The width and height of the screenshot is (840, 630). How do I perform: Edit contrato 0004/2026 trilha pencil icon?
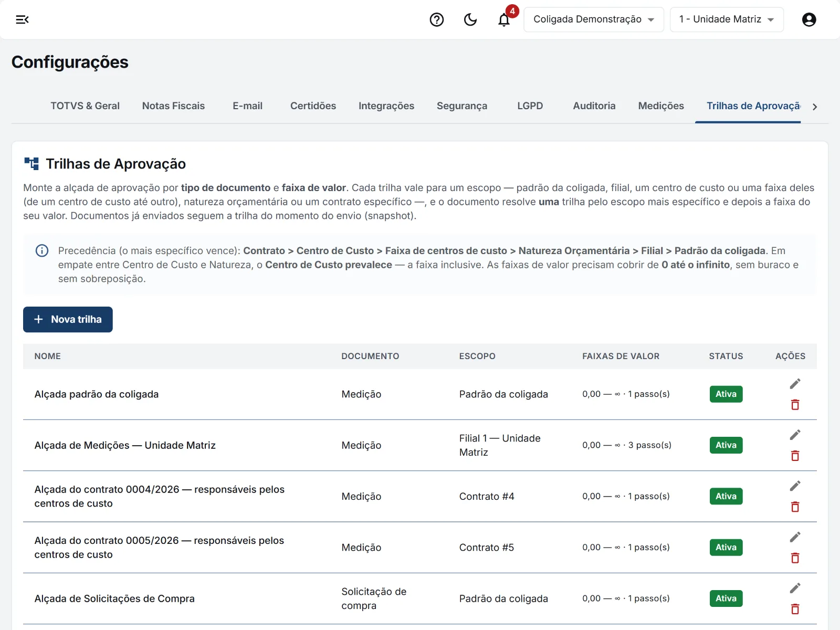point(795,486)
